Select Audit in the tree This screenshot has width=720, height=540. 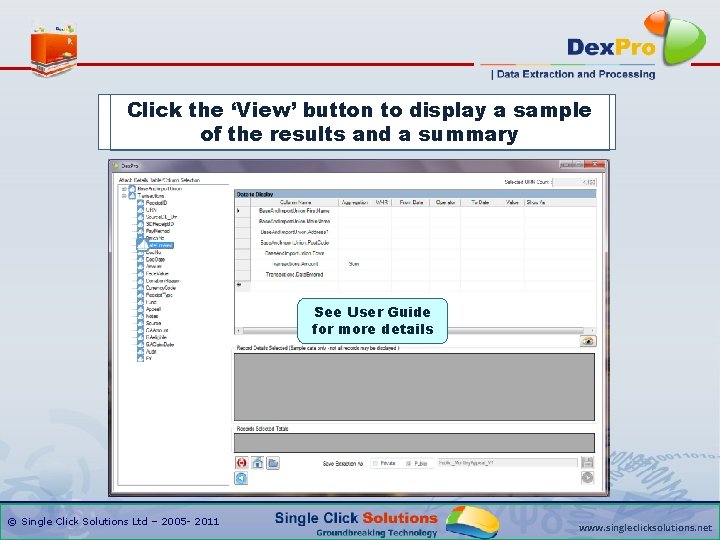(151, 352)
